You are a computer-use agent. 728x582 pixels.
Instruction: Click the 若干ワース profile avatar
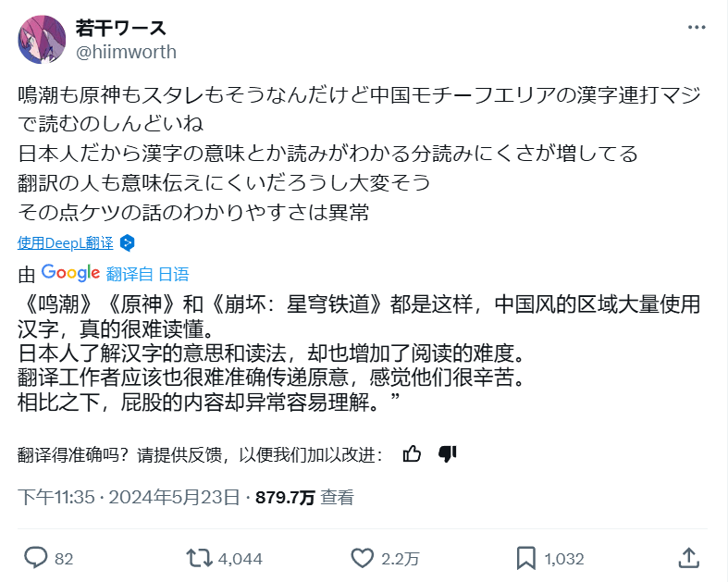tap(42, 39)
